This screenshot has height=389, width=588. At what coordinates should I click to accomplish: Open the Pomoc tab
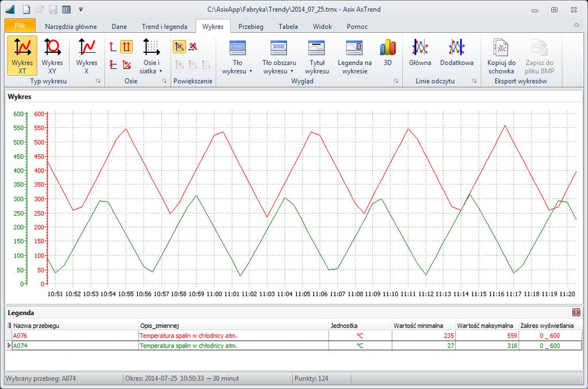[x=357, y=26]
